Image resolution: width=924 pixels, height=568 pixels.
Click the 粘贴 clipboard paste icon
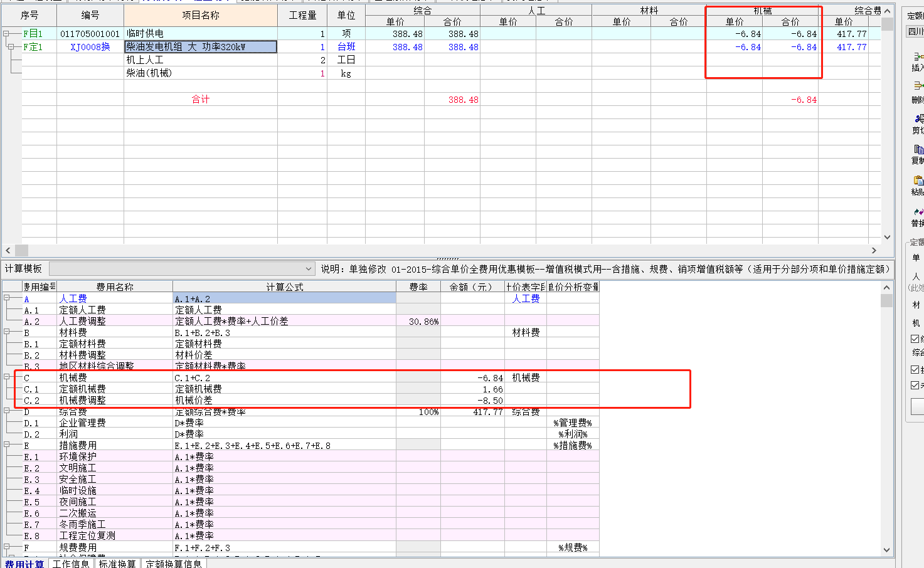coord(918,181)
